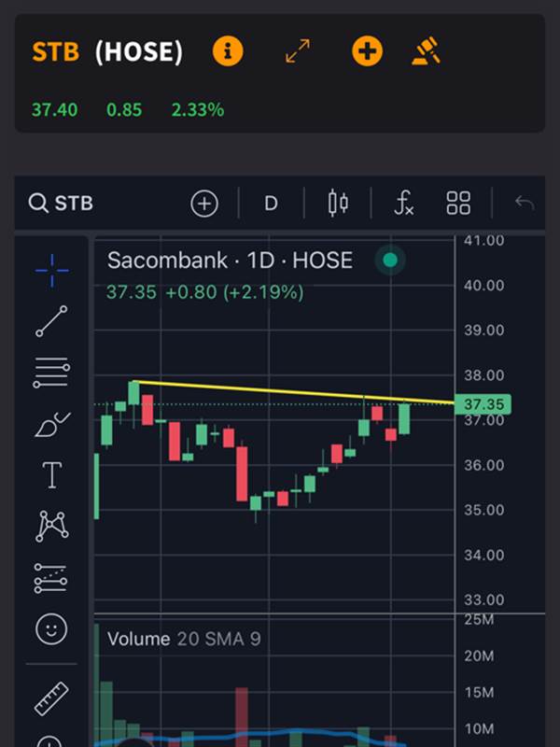560x747 pixels.
Task: Select the ruler measure tool
Action: 51,698
